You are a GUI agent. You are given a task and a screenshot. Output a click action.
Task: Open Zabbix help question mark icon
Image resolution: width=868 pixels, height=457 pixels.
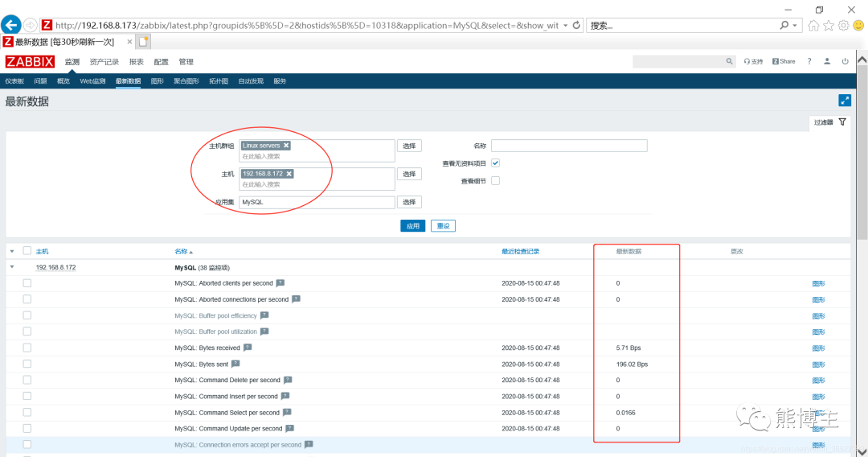(809, 61)
